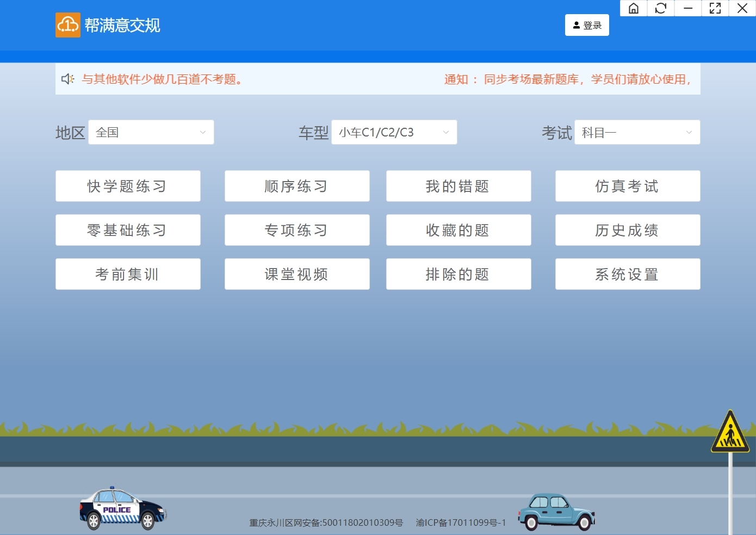Open 课堂视频 classroom videos
The height and width of the screenshot is (535, 756).
click(x=296, y=274)
